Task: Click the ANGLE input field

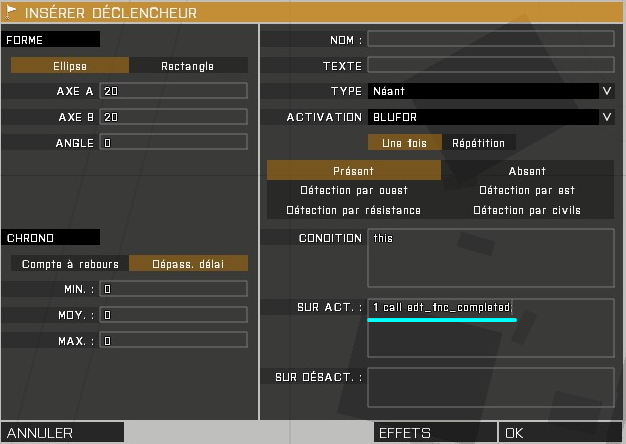Action: point(173,143)
